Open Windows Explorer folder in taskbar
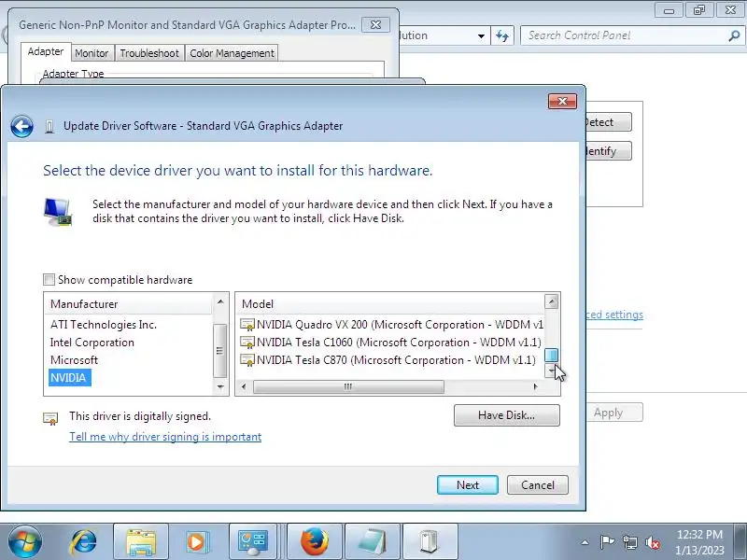 (141, 542)
